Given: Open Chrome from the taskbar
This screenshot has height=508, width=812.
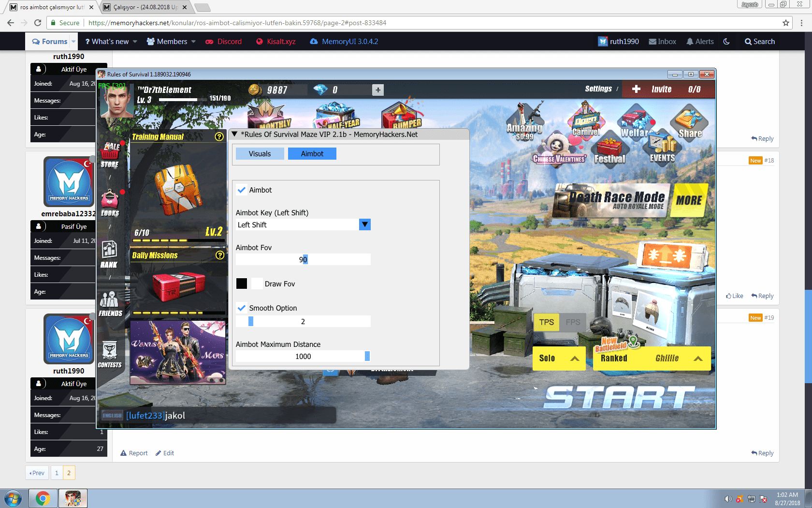Looking at the screenshot, I should point(43,498).
